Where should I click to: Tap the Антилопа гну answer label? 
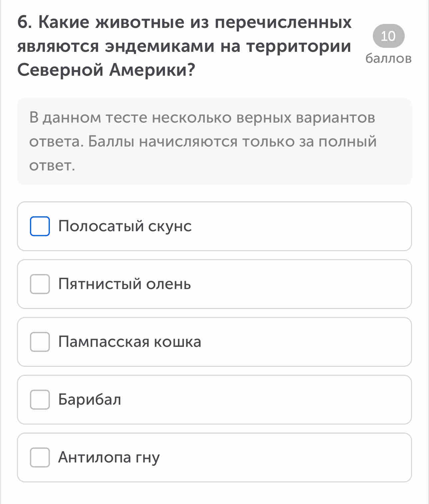tap(109, 457)
